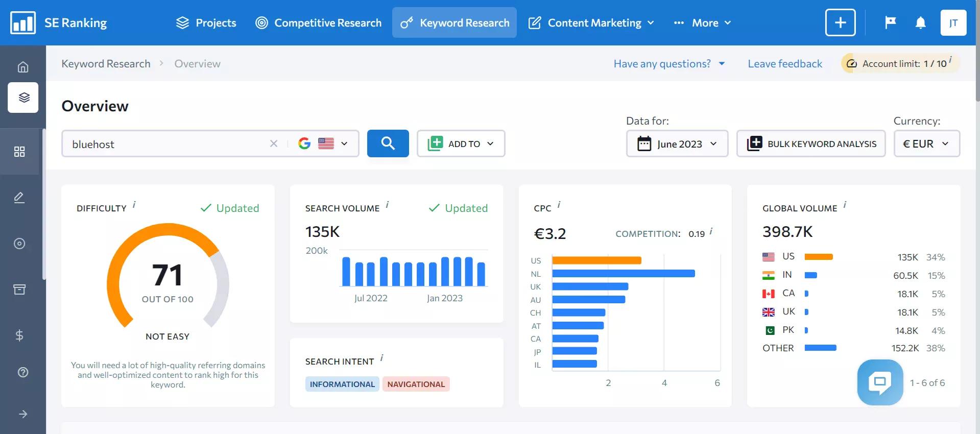The width and height of the screenshot is (980, 434).
Task: Expand Have any questions dropdown
Action: pos(669,64)
